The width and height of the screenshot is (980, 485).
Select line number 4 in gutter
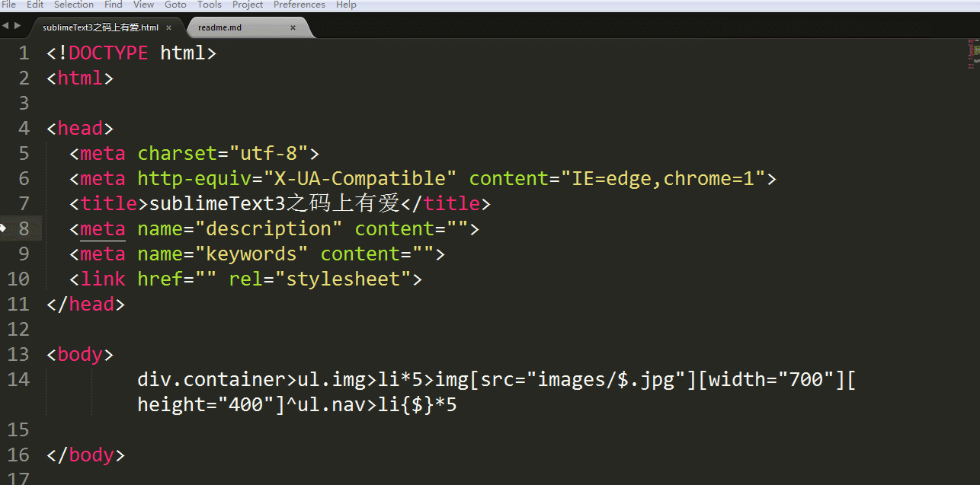pyautogui.click(x=24, y=128)
